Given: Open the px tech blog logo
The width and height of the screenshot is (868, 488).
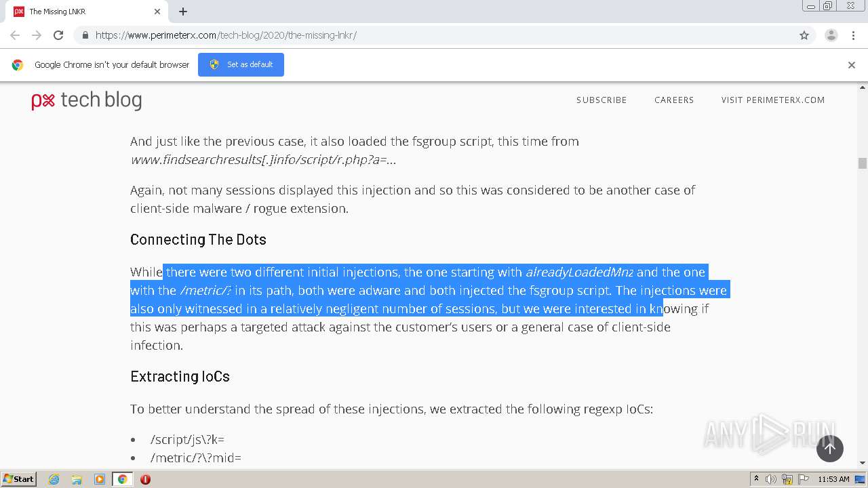Looking at the screenshot, I should 87,101.
